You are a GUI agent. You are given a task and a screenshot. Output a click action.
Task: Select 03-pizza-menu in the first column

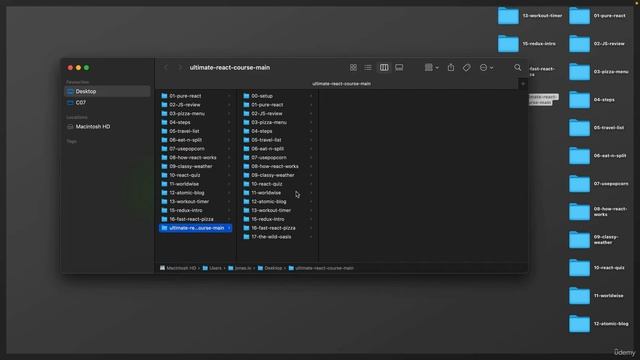point(196,113)
